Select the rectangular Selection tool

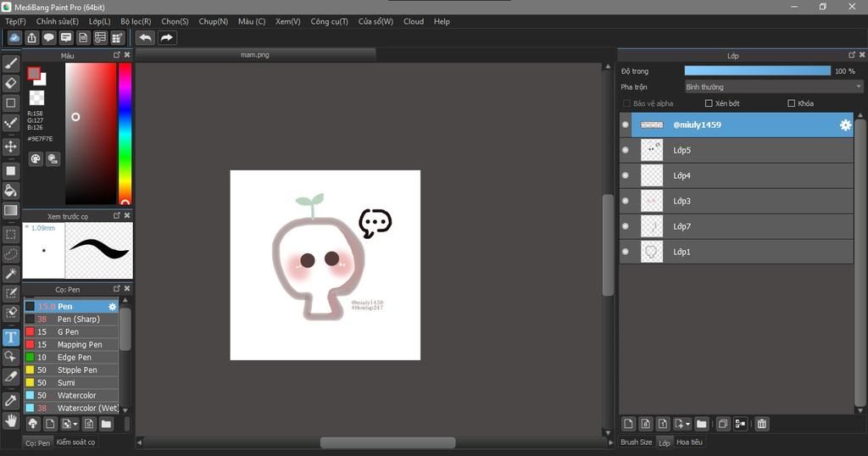click(10, 235)
